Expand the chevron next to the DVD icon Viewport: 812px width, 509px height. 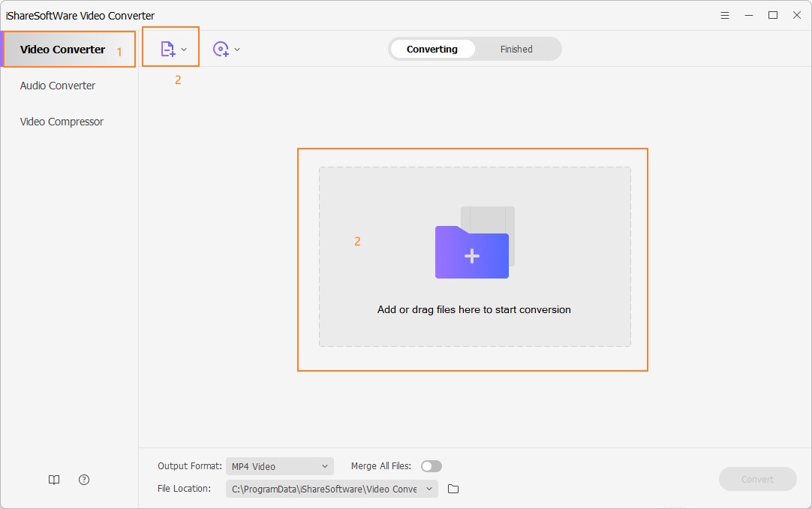tap(236, 48)
